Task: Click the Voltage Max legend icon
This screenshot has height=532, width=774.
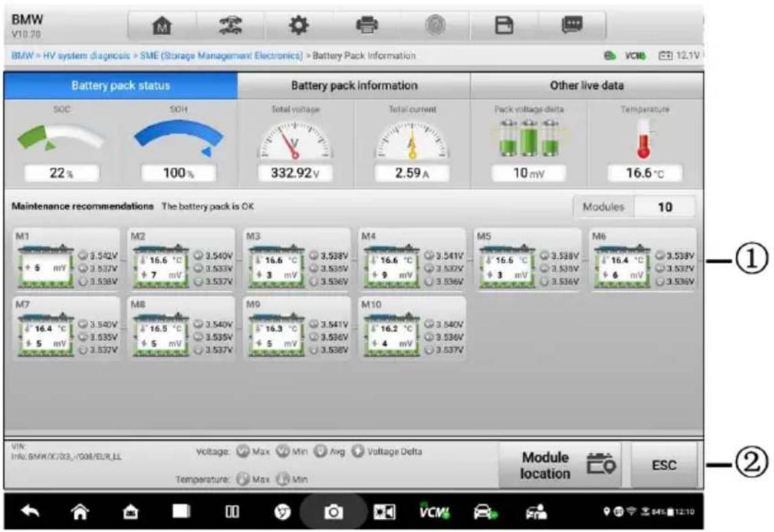Action: 242,451
